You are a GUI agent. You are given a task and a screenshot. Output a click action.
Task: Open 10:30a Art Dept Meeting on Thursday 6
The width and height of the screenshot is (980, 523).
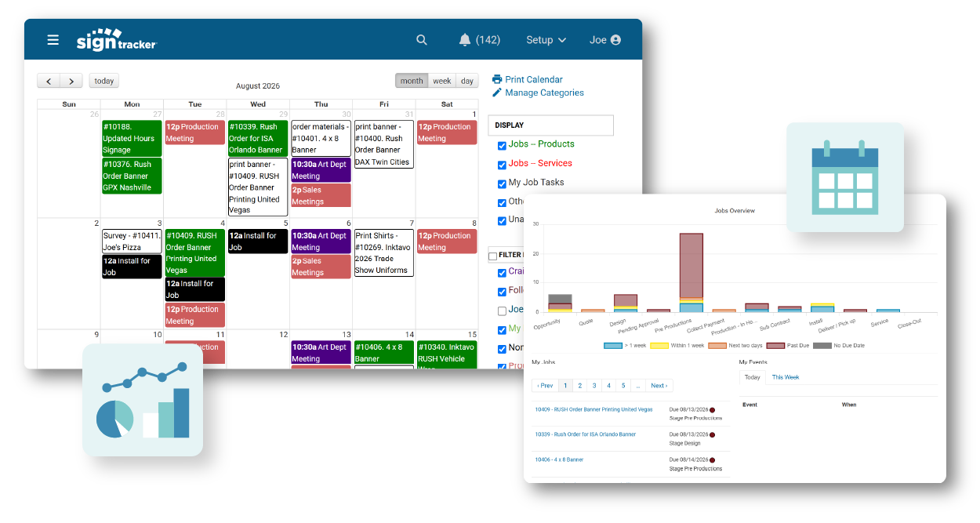(x=321, y=242)
